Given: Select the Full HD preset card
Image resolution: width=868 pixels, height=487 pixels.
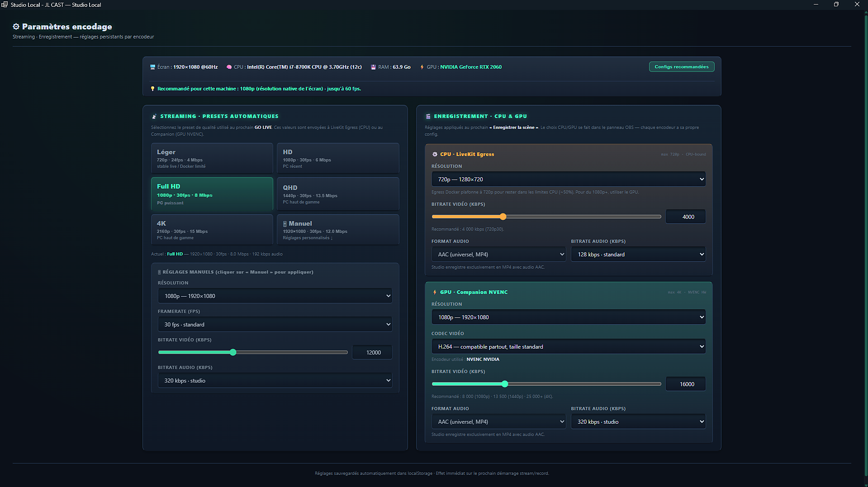Looking at the screenshot, I should click(x=212, y=194).
